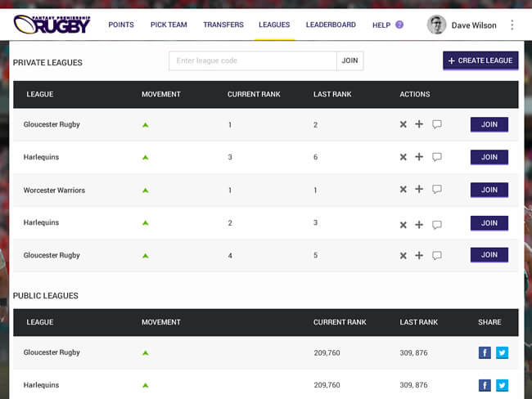Screen dimensions: 532x399
Task: Go to the Pick Team tab
Action: coord(169,25)
